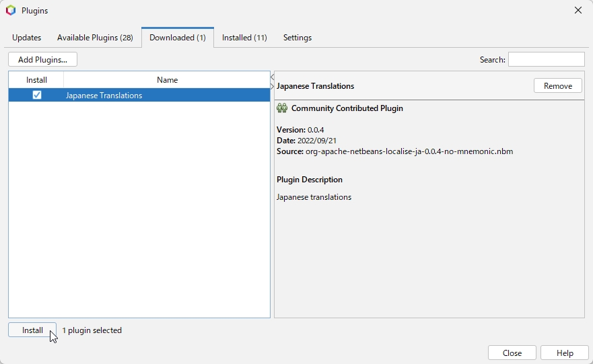Switch to the Updates tab
The height and width of the screenshot is (364, 593).
tap(27, 38)
